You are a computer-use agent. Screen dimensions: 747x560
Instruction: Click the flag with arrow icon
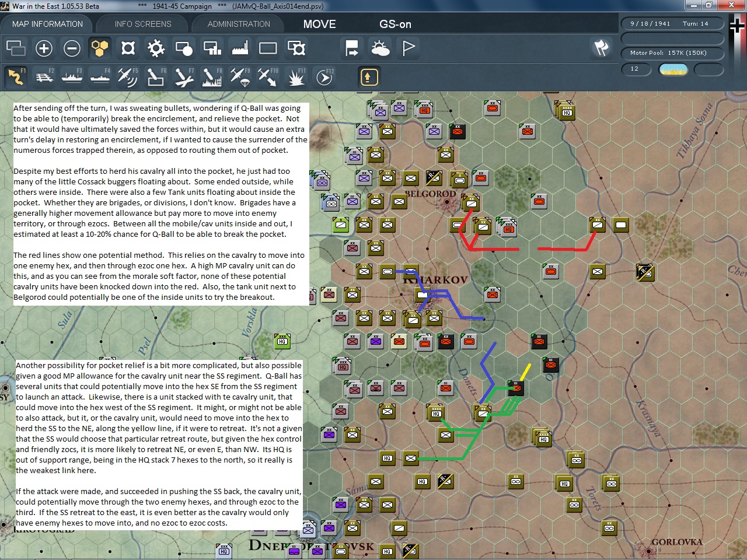[x=352, y=48]
